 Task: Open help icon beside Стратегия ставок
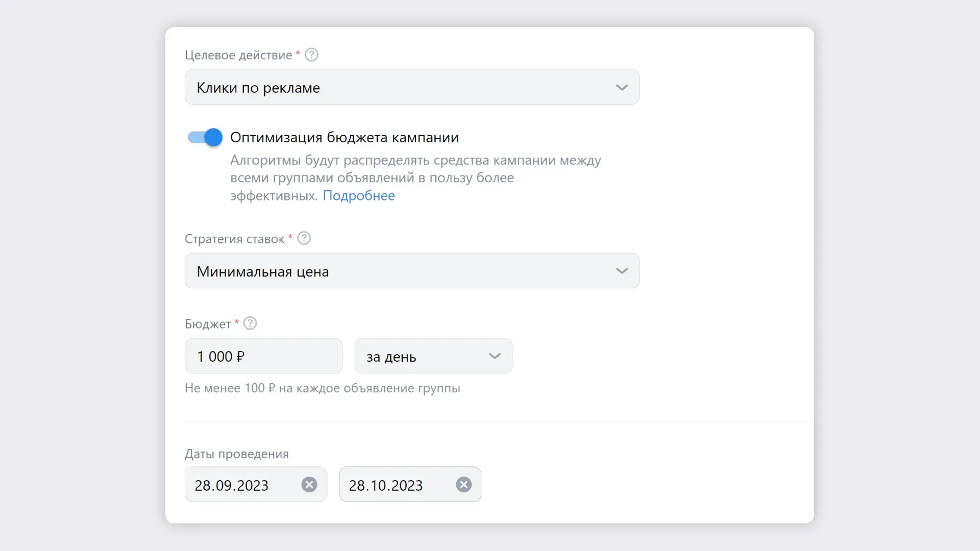tap(304, 238)
